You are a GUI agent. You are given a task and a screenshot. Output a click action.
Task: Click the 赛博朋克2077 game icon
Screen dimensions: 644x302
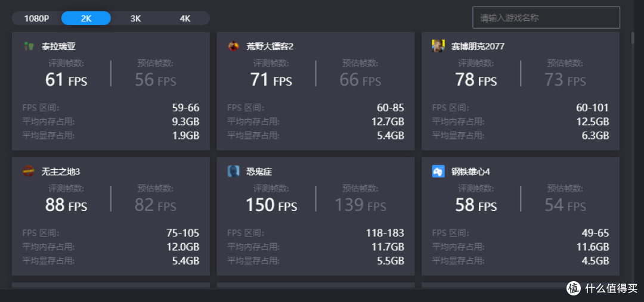(x=438, y=46)
